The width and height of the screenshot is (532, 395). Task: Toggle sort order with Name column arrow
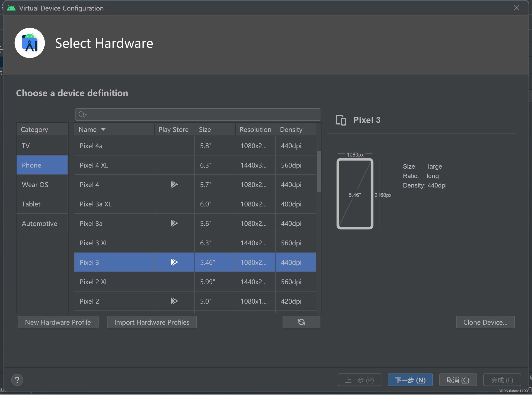point(103,129)
